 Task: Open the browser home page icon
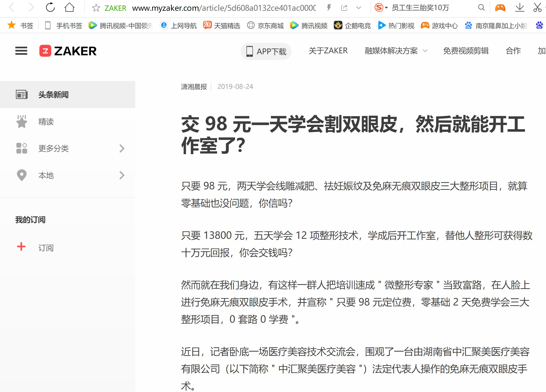[70, 7]
